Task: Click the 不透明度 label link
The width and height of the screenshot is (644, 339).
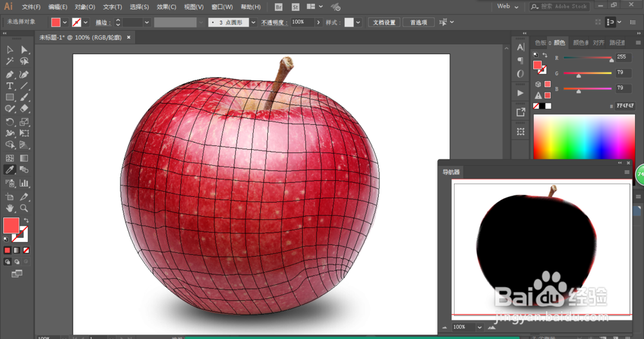Action: [x=274, y=23]
